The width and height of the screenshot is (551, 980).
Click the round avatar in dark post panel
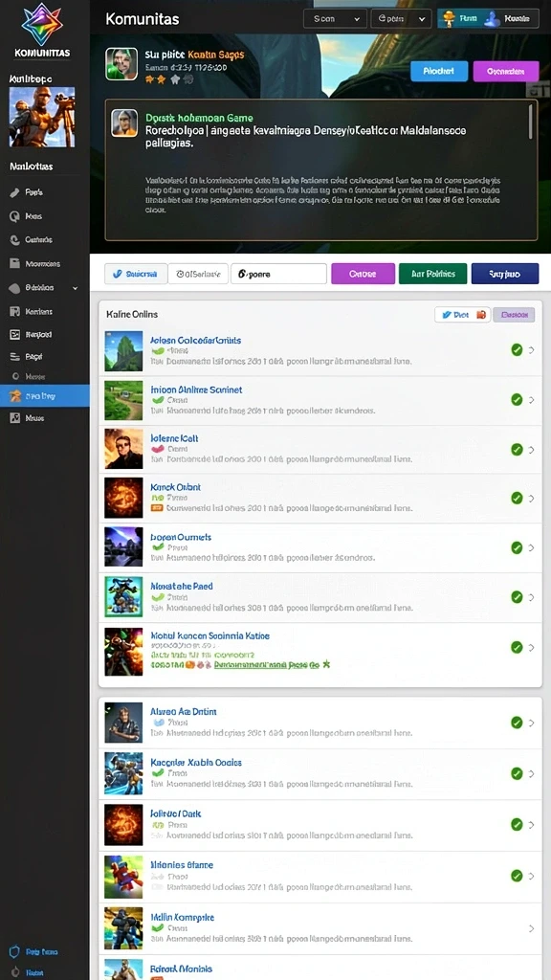124,122
